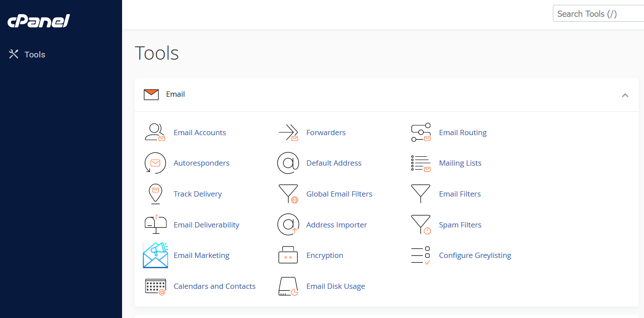
Task: Go to Default Address
Action: point(334,163)
